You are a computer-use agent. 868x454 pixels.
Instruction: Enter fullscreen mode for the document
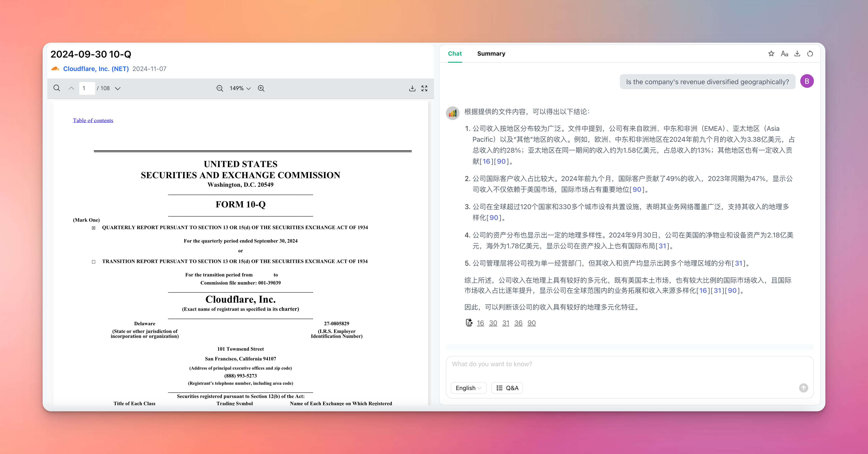click(x=425, y=88)
